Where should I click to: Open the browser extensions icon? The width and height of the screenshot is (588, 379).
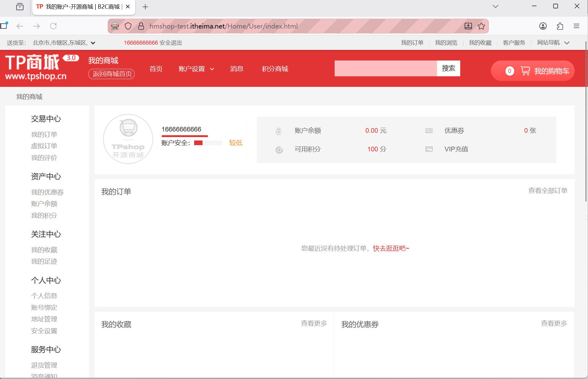click(560, 26)
